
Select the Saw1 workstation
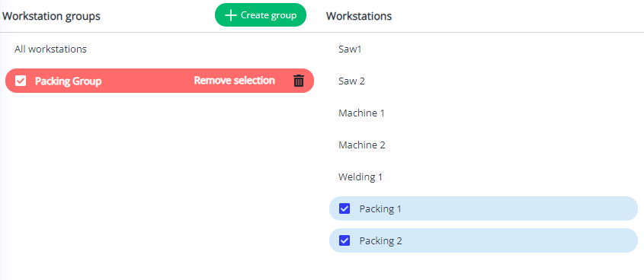coord(350,49)
